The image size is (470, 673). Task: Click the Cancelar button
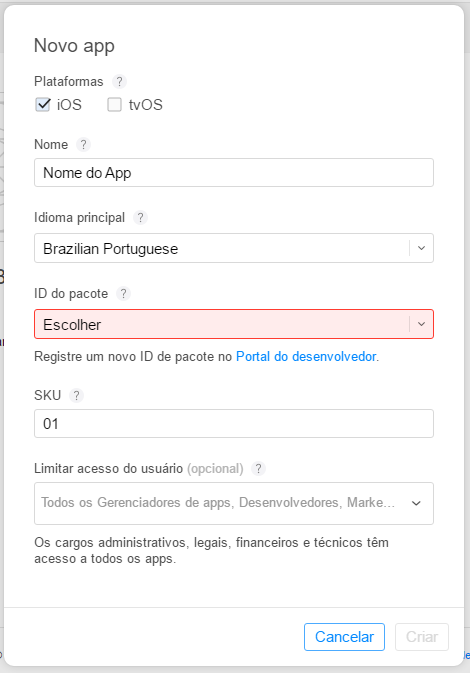[344, 637]
